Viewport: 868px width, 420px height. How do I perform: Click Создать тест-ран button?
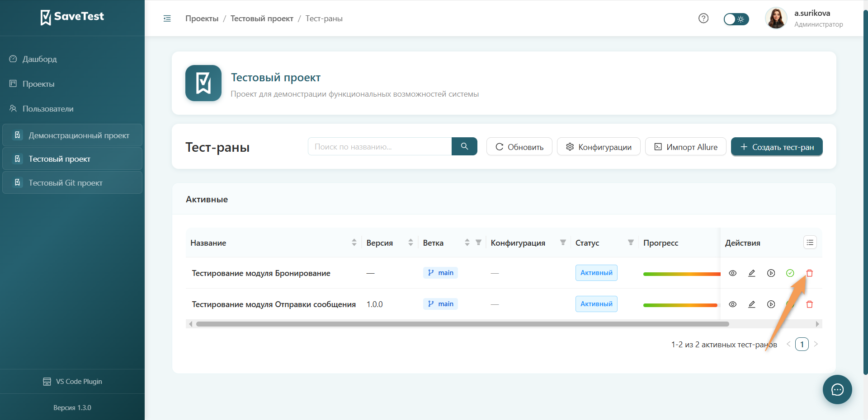coord(777,147)
